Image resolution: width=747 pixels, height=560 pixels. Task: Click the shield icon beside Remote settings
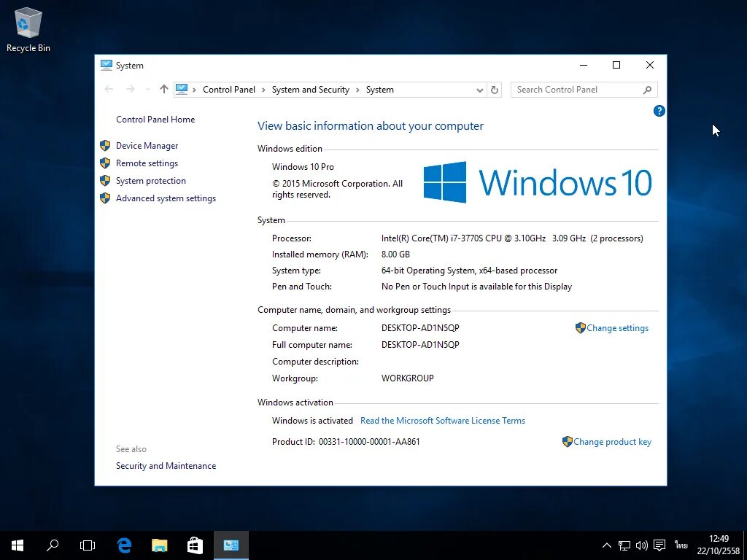pyautogui.click(x=105, y=163)
